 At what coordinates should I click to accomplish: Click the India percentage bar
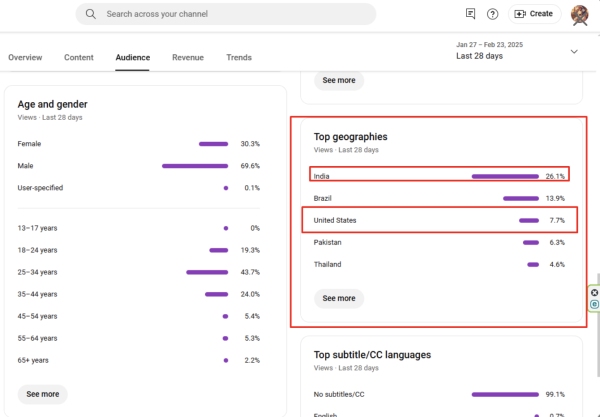pos(505,176)
